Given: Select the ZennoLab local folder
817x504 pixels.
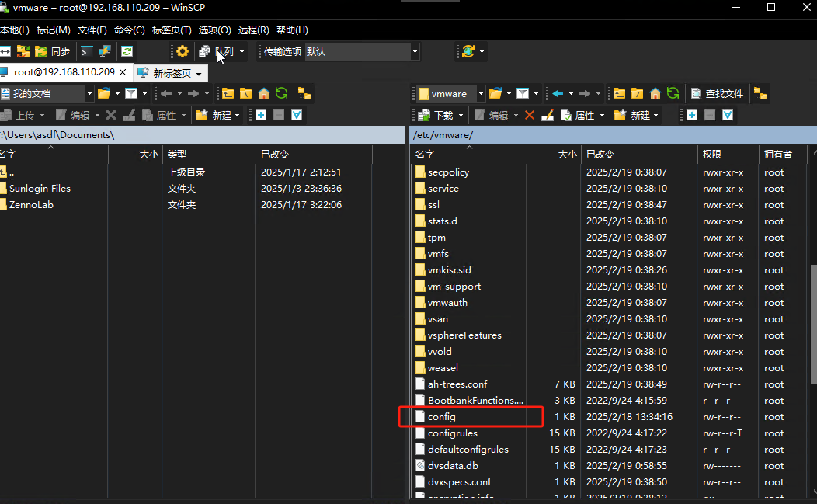Looking at the screenshot, I should click(x=31, y=205).
